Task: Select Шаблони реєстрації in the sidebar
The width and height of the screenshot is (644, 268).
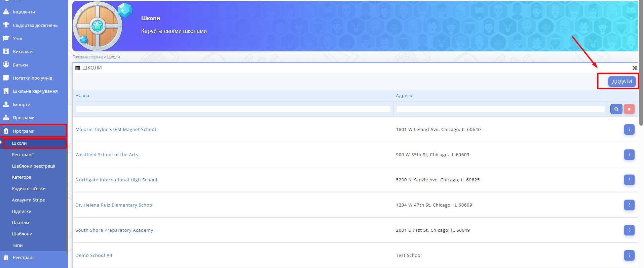Action: [33, 166]
